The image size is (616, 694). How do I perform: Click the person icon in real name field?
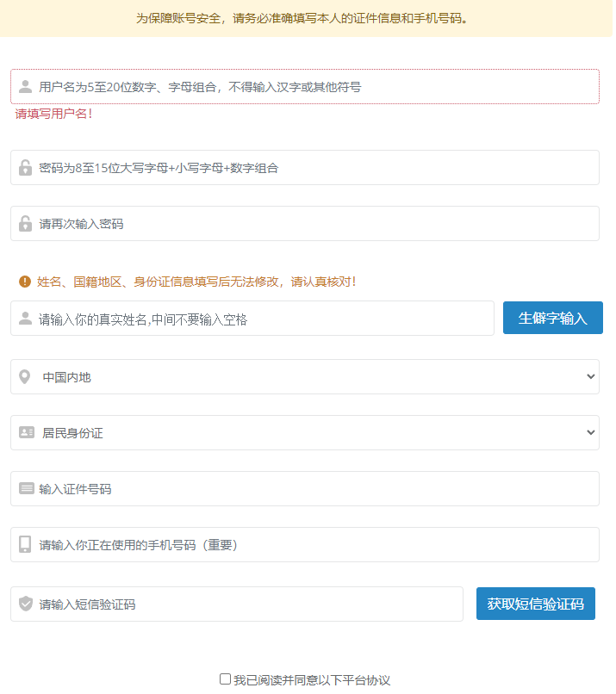(25, 319)
